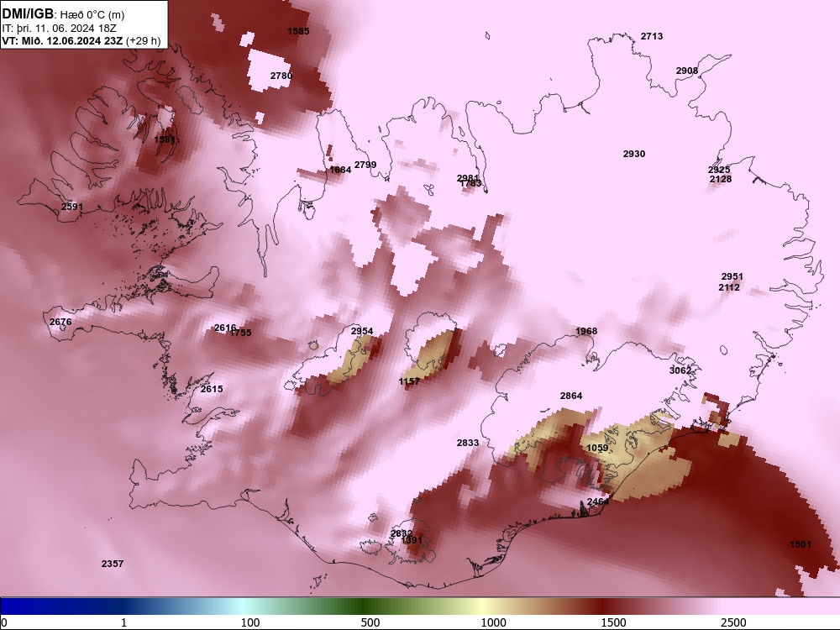Screen dimensions: 840x630
Task: Select the 2780 value label
Action: tap(281, 76)
